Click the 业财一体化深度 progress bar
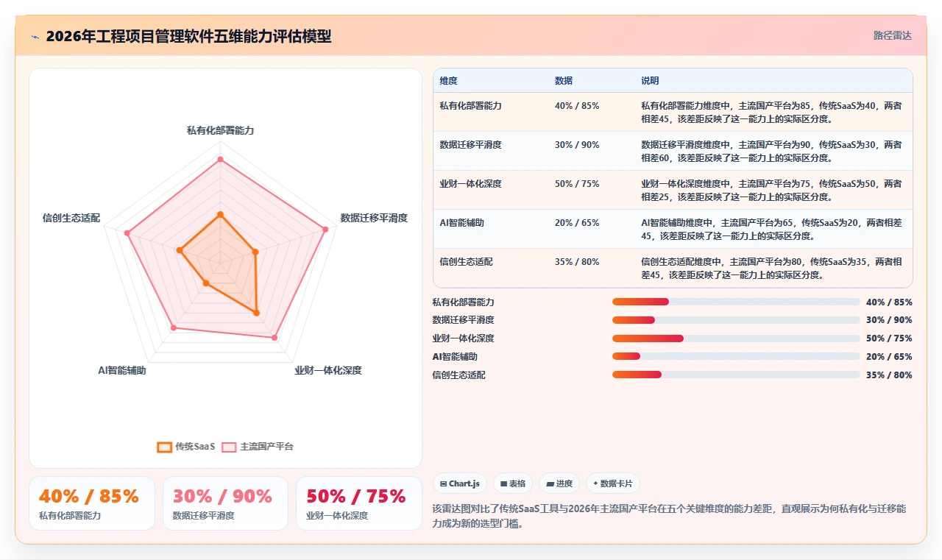 [736, 339]
